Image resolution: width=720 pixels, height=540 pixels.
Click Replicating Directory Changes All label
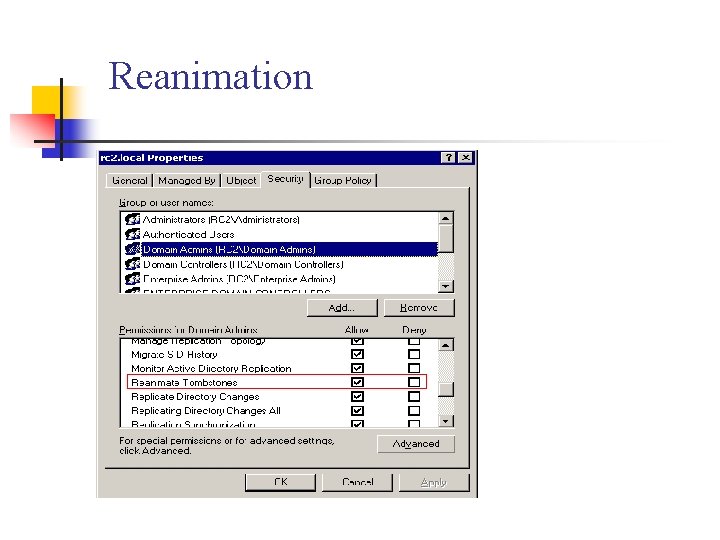[x=206, y=411]
